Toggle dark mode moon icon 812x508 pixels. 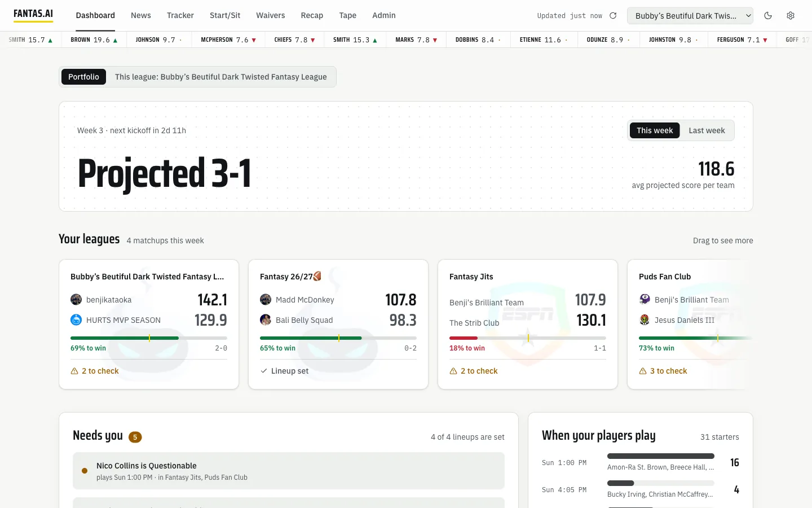coord(768,16)
